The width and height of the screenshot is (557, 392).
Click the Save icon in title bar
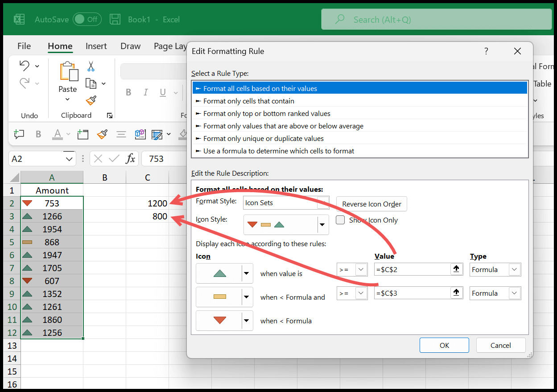pos(115,19)
